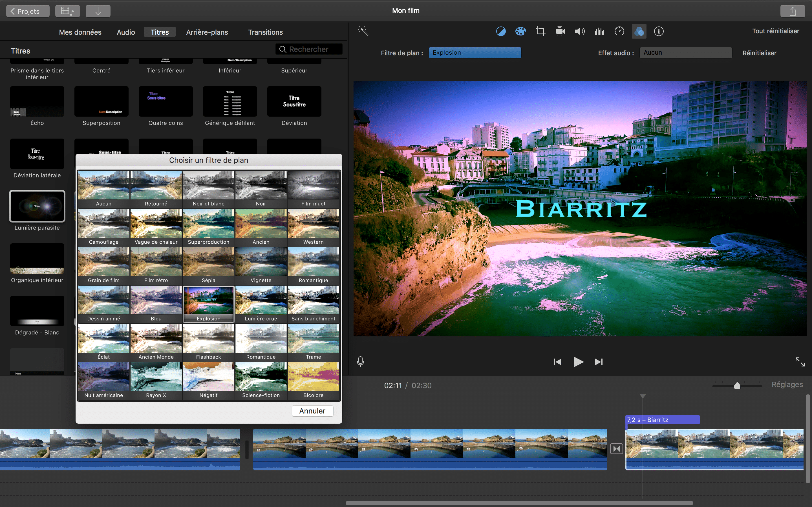Open the clip volume controls

coord(579,31)
